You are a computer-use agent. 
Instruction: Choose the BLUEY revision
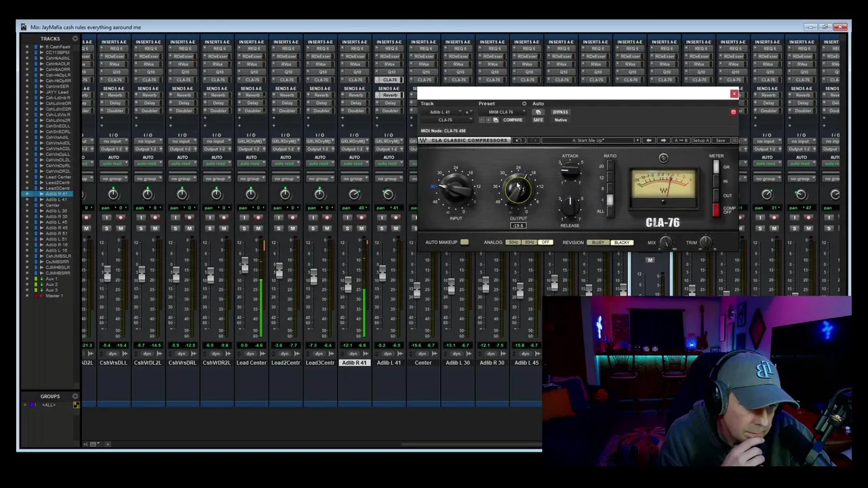click(598, 242)
